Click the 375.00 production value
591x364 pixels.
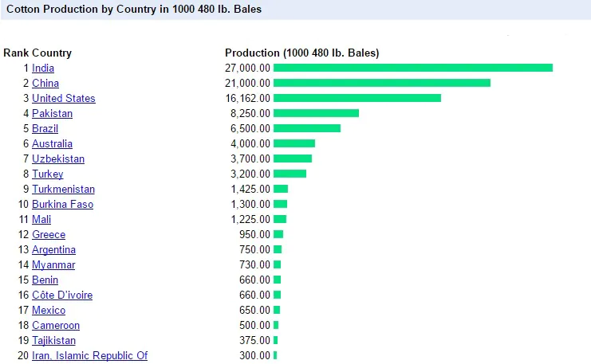[x=254, y=340]
